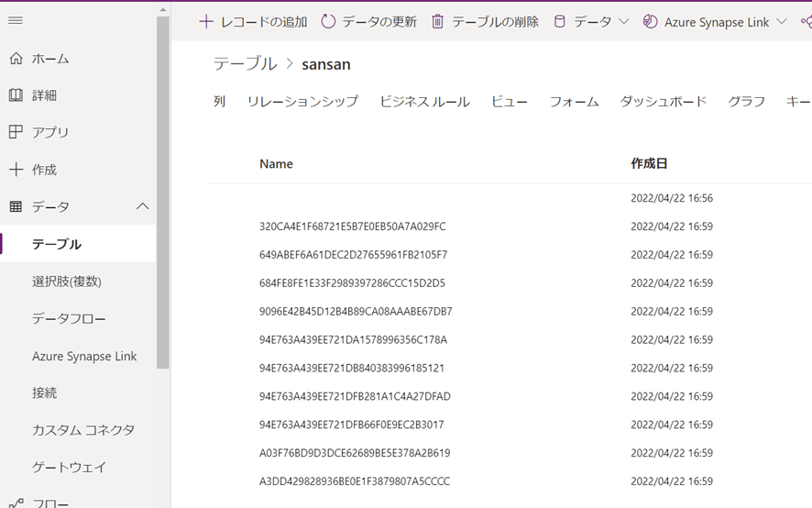The width and height of the screenshot is (812, 508).
Task: Switch to グラフ tab
Action: [x=746, y=102]
